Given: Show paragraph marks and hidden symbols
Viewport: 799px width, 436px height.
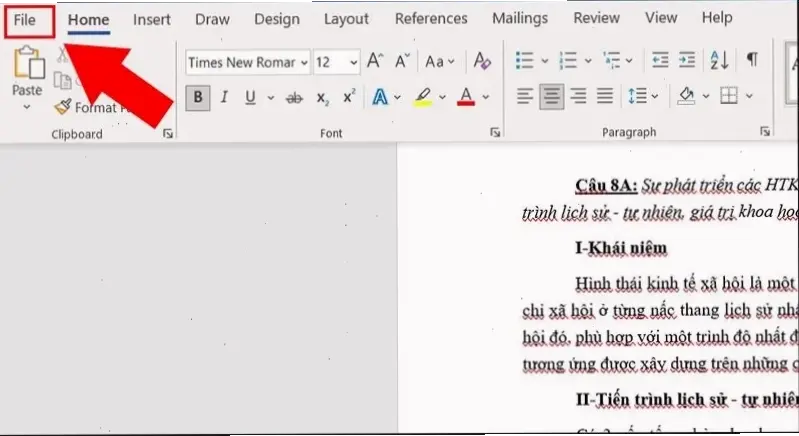Looking at the screenshot, I should pos(752,60).
